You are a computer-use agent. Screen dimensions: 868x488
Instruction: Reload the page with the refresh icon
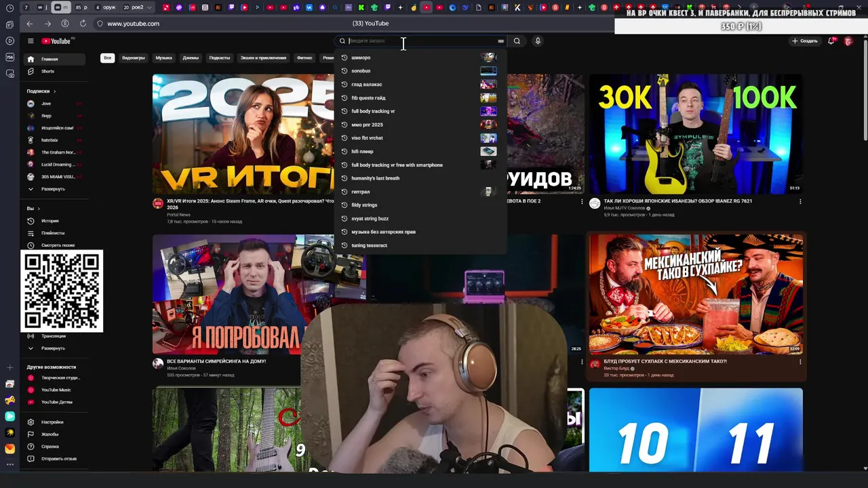click(x=83, y=24)
